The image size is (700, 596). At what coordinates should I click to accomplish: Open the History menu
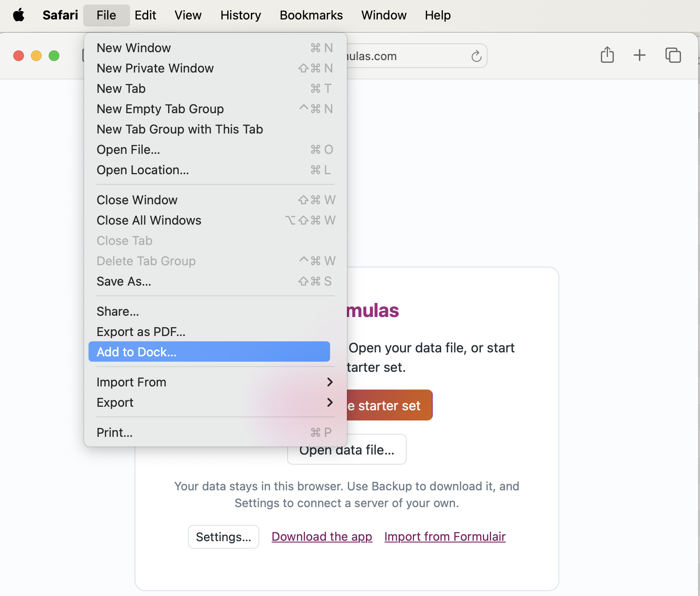(241, 15)
